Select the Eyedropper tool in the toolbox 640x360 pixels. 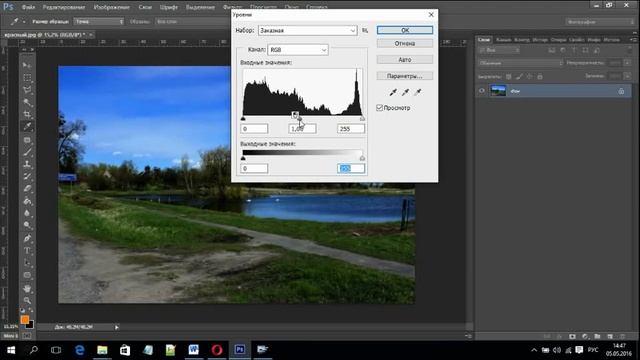click(x=27, y=127)
